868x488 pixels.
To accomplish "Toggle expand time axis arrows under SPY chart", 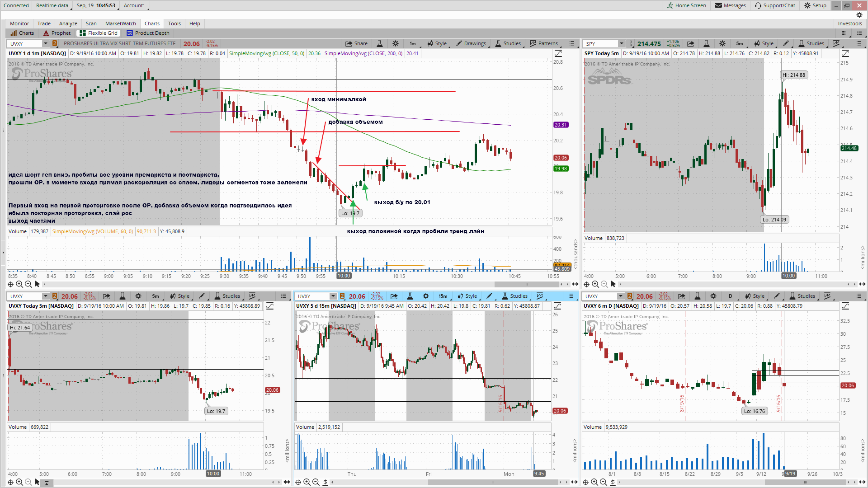I will pyautogui.click(x=862, y=284).
